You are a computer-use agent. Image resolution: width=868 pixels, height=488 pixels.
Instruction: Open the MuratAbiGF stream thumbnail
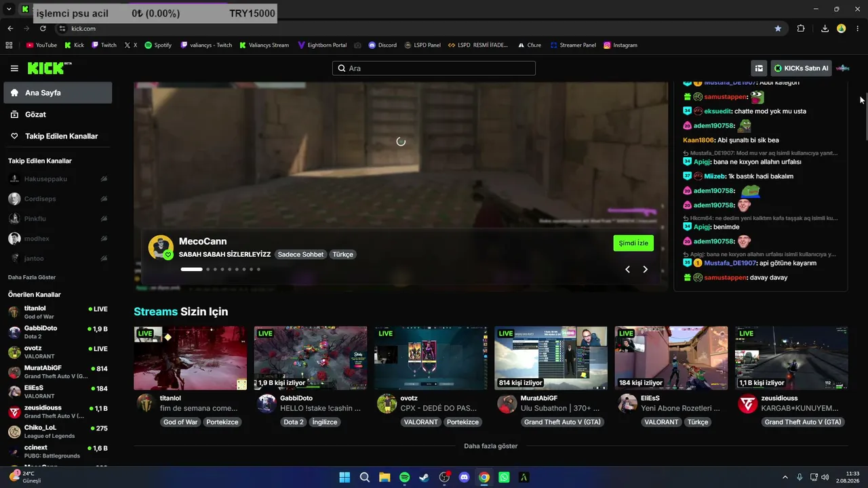coord(551,358)
